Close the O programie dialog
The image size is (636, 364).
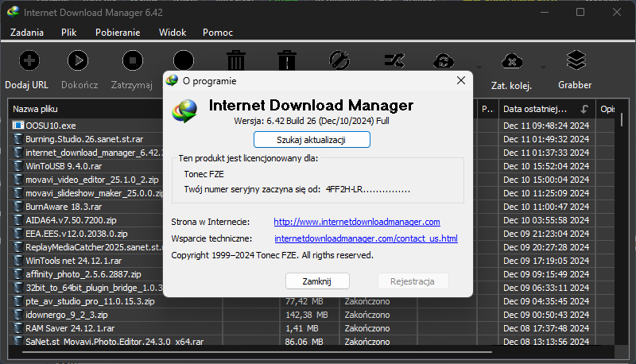tap(461, 80)
